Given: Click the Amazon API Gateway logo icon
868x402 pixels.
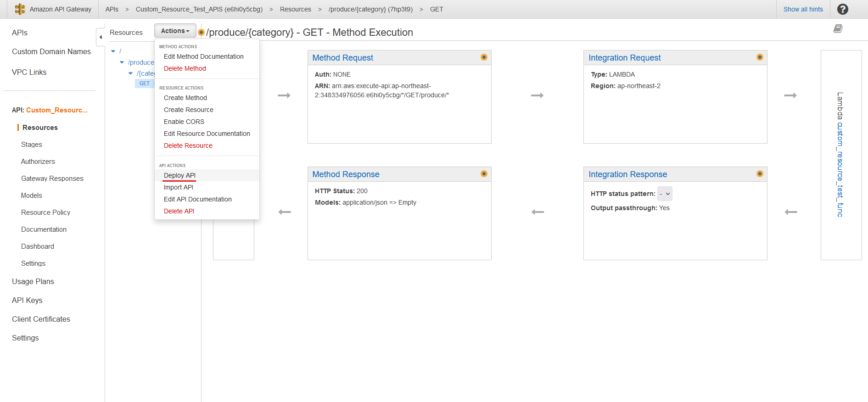Looking at the screenshot, I should tap(20, 9).
